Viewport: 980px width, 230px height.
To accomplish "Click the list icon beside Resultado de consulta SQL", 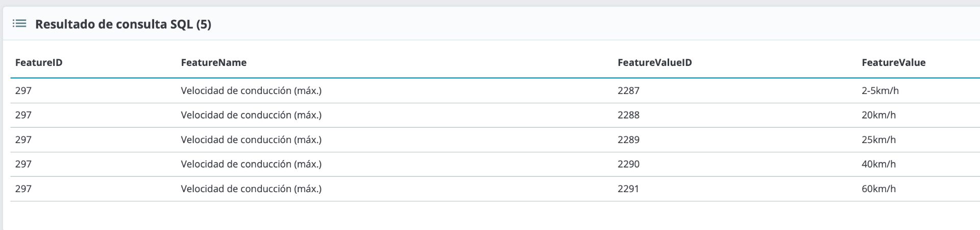I will pos(19,24).
